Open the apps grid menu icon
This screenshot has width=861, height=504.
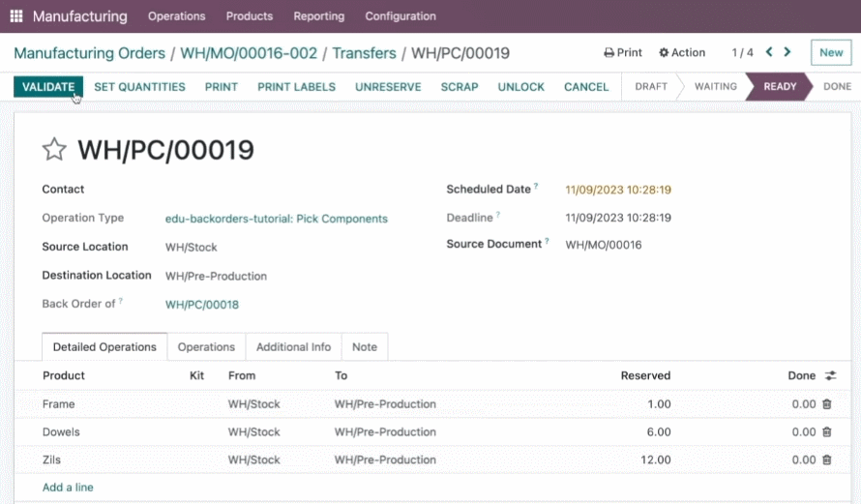click(16, 15)
